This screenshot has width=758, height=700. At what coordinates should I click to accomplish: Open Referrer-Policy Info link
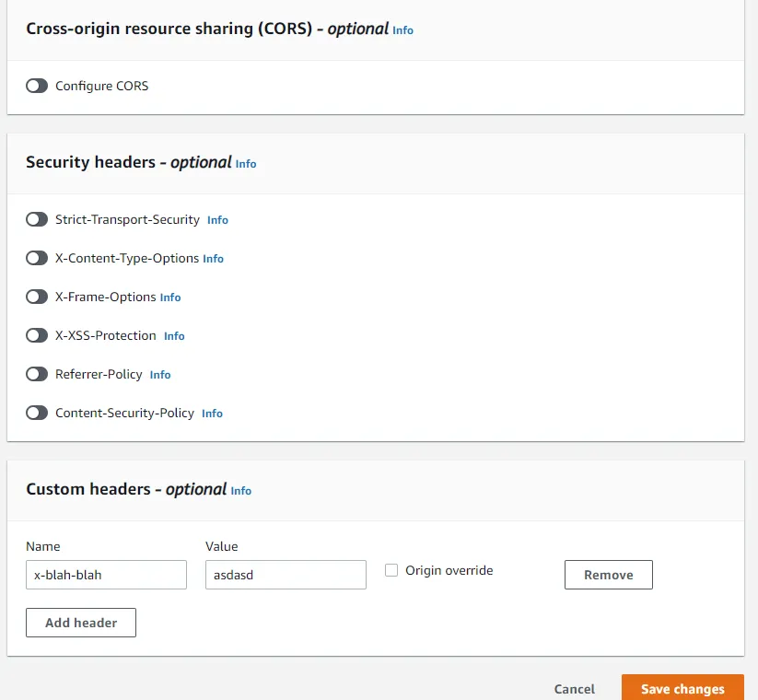[160, 376]
